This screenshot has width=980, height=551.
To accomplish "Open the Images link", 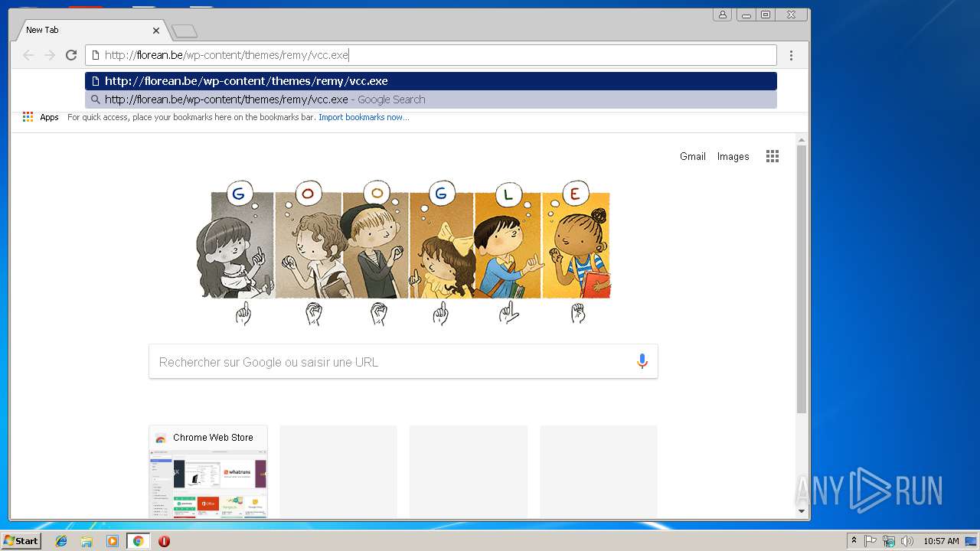I will coord(733,156).
